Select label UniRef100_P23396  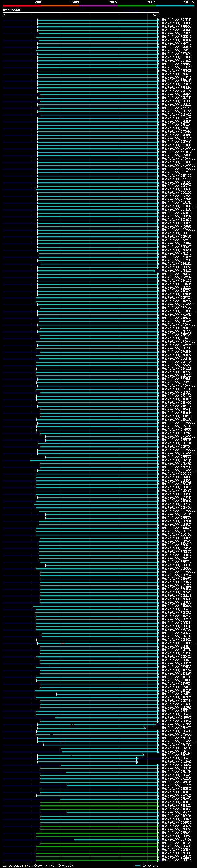176,200
